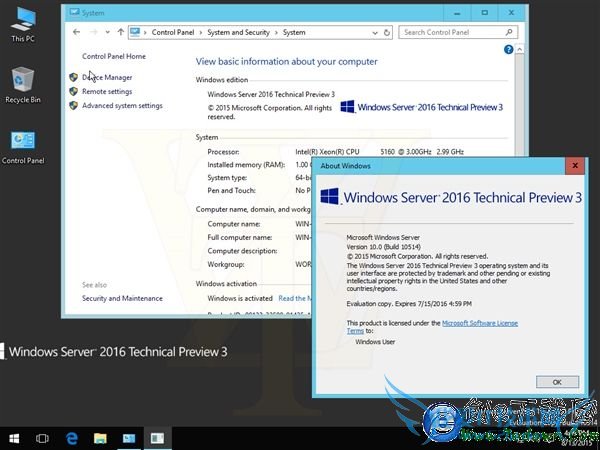The width and height of the screenshot is (600, 450).
Task: Open Remote settings link
Action: [107, 91]
